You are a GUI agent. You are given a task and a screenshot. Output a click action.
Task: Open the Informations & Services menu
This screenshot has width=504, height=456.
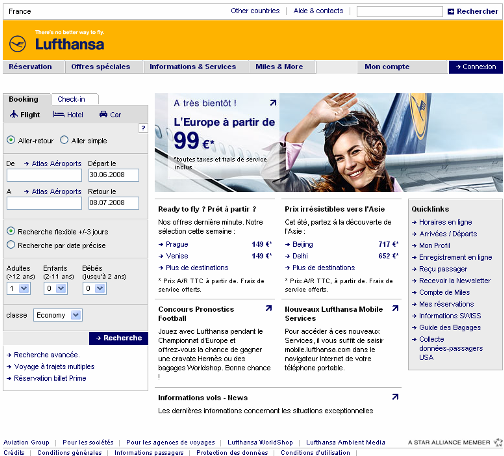point(193,67)
